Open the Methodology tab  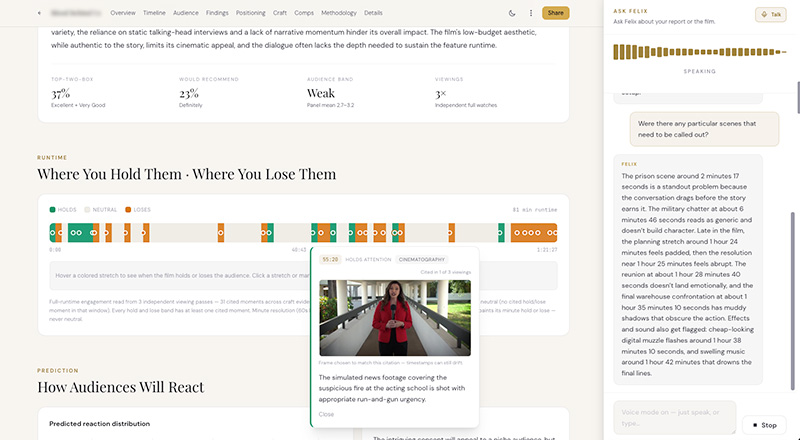339,13
